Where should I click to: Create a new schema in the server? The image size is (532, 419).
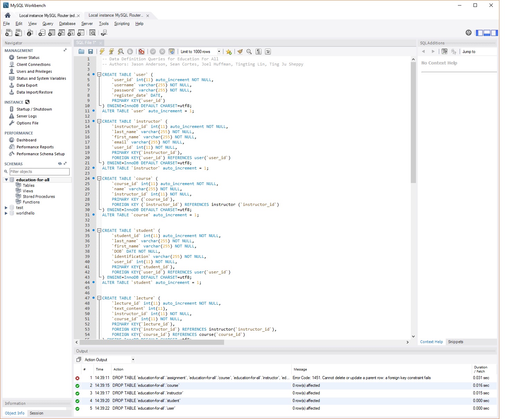coord(42,33)
